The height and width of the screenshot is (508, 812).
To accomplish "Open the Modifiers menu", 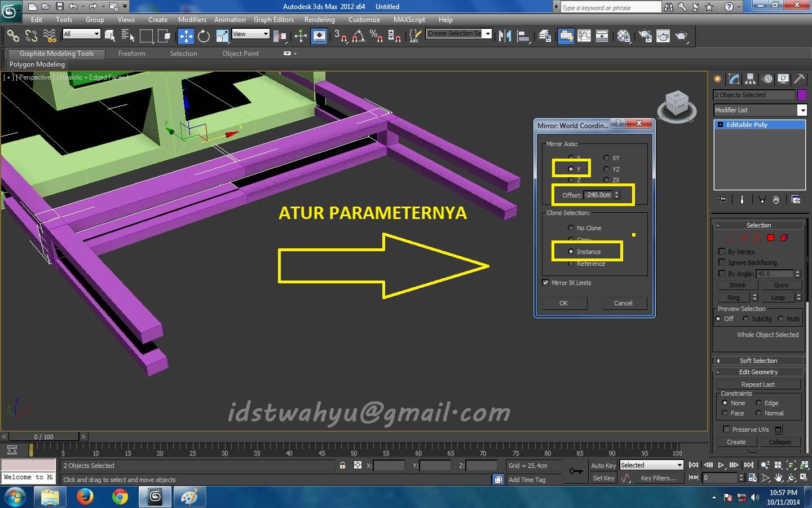I will click(192, 20).
